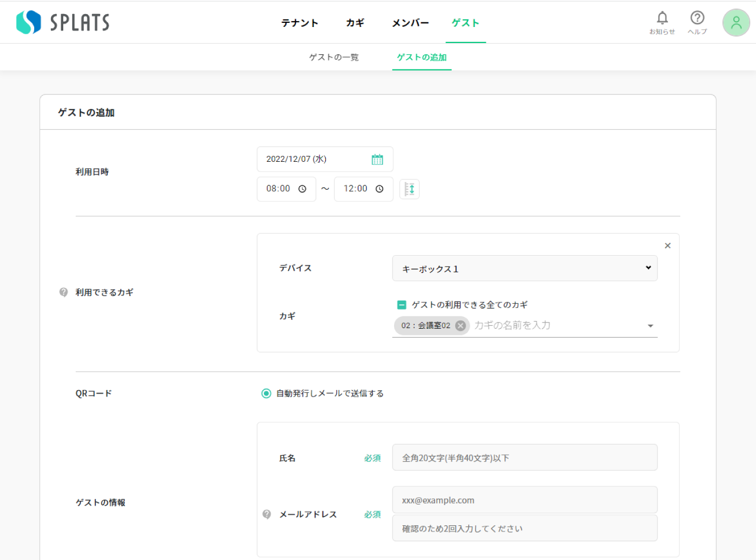Click the help icon beside 利用できるカギ
Viewport: 756px width, 560px height.
63,292
